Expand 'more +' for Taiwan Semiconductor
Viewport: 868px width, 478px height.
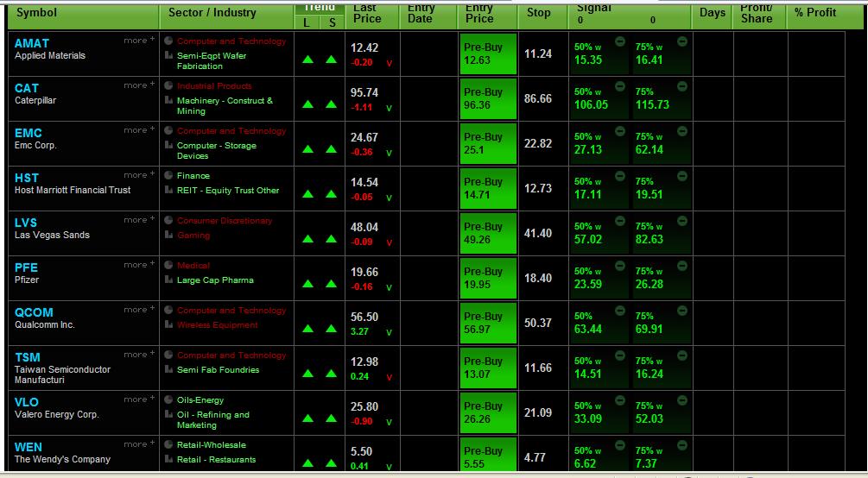(139, 354)
